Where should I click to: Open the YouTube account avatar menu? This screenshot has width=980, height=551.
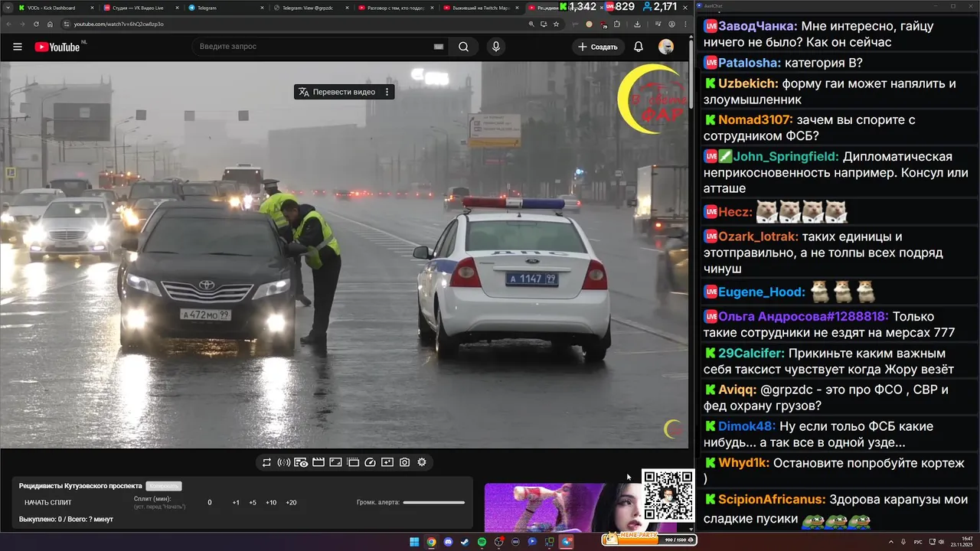pyautogui.click(x=666, y=47)
